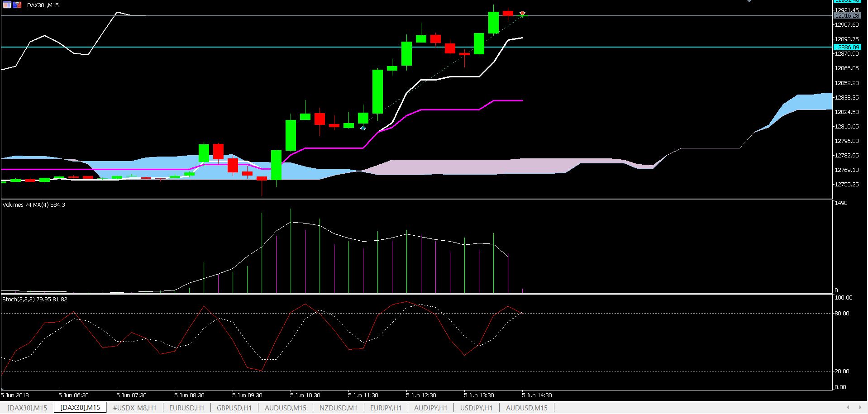Click the '5 Jun 2018' date label
The image size is (868, 414).
coord(15,395)
